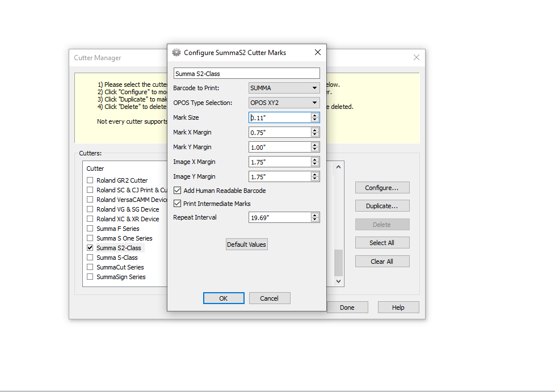Decrease Image Y Margin with down arrow
Viewport: 555px width, 392px height.
click(314, 179)
